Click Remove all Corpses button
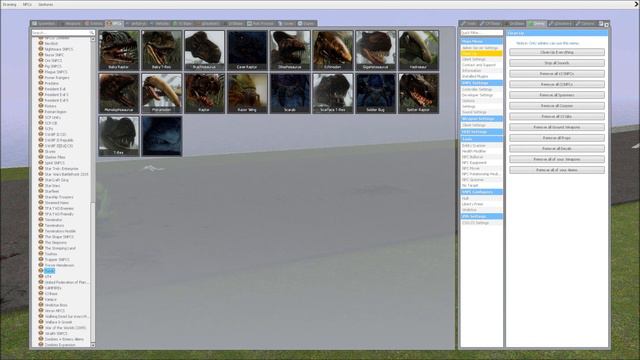The image size is (640, 360). [x=557, y=106]
